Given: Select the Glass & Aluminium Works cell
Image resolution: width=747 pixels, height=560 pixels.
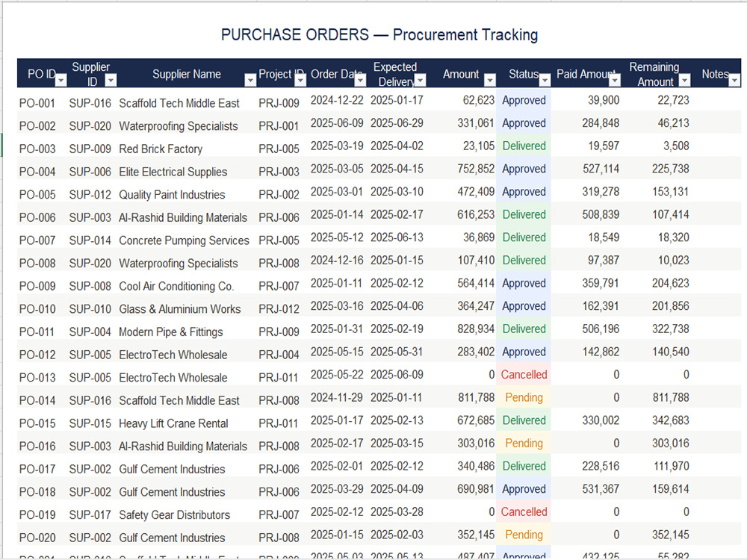Looking at the screenshot, I should tap(179, 309).
